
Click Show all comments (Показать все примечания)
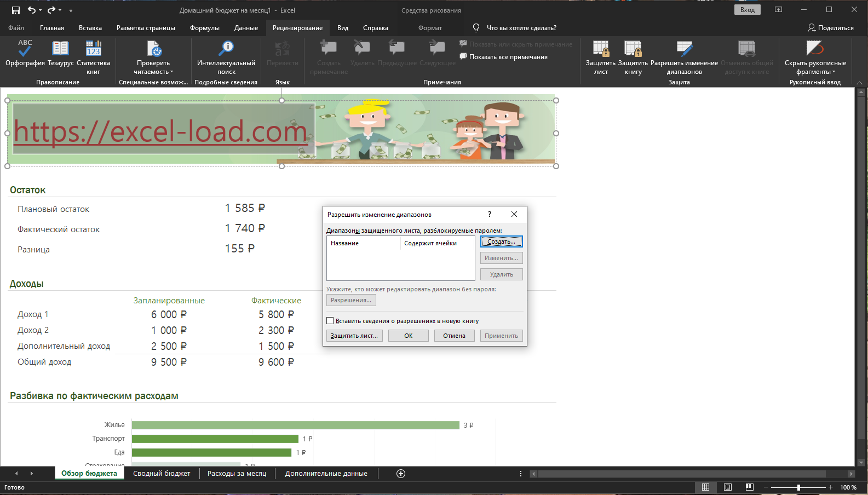[x=503, y=57]
